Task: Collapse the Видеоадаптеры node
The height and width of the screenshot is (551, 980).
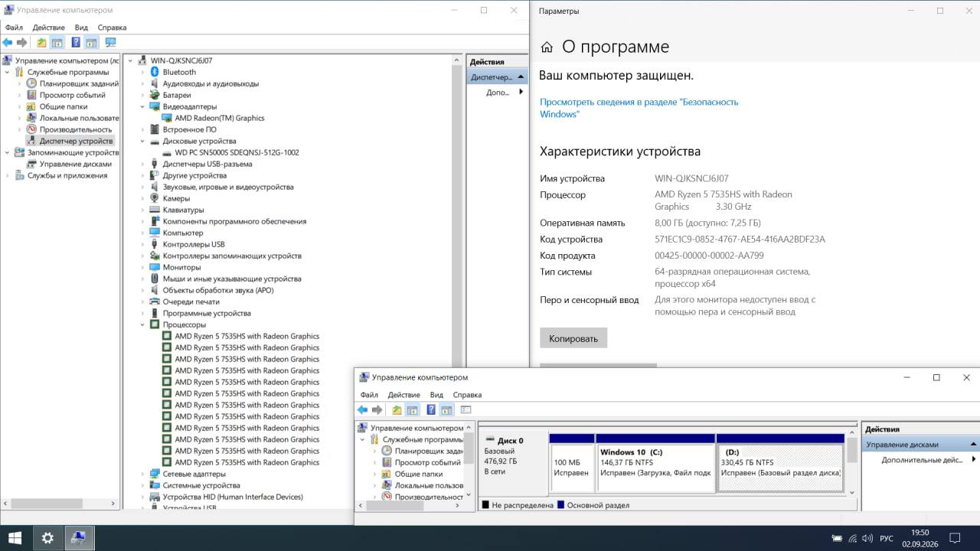Action: point(142,106)
